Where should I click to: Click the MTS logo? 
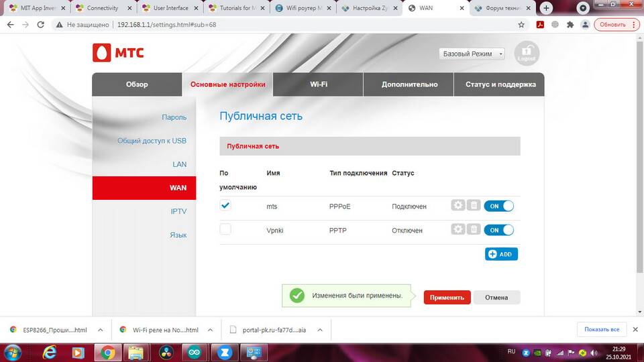click(118, 52)
